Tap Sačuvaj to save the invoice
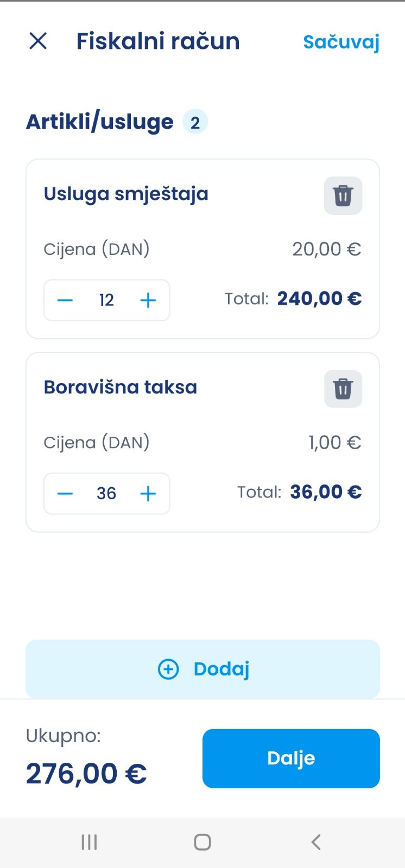The width and height of the screenshot is (405, 868). (x=341, y=42)
